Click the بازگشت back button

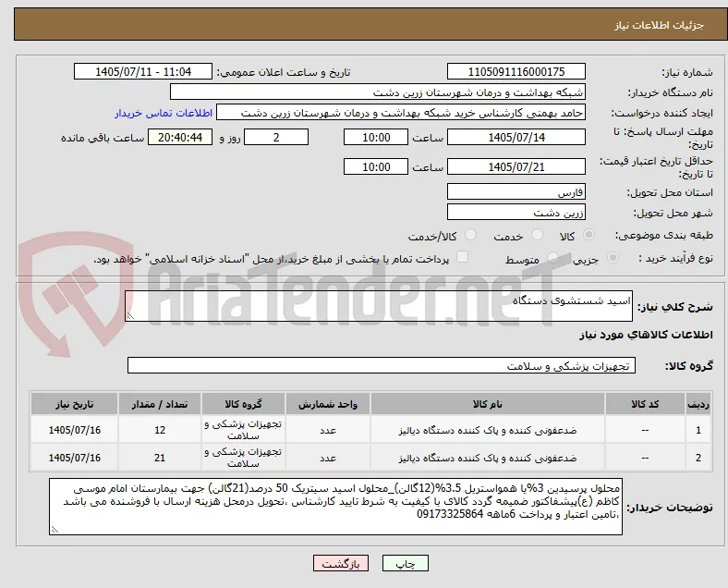coord(341,563)
